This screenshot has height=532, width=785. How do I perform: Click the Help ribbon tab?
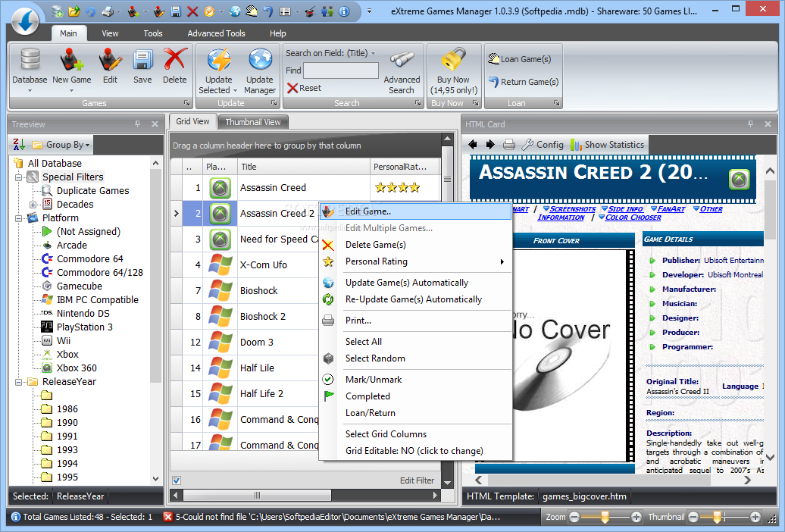pos(278,33)
